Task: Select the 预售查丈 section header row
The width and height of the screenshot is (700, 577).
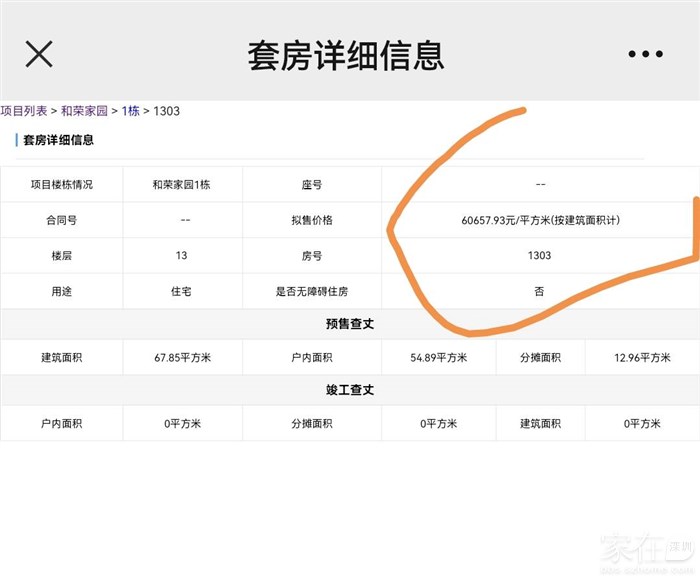Action: click(x=350, y=324)
